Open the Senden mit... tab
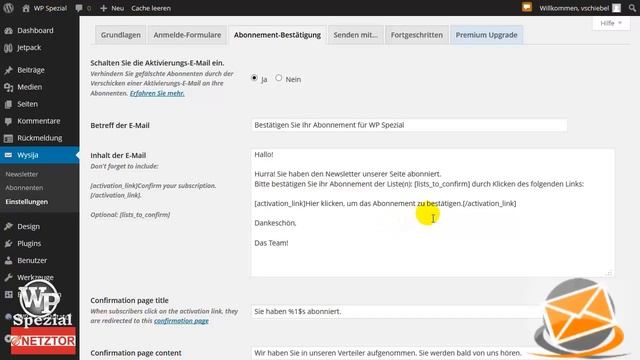The height and width of the screenshot is (360, 640). point(356,35)
